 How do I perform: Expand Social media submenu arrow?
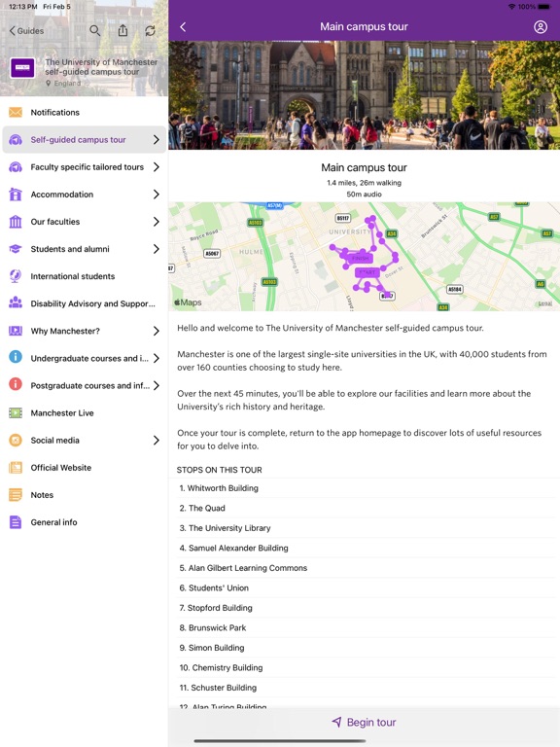pyautogui.click(x=157, y=441)
